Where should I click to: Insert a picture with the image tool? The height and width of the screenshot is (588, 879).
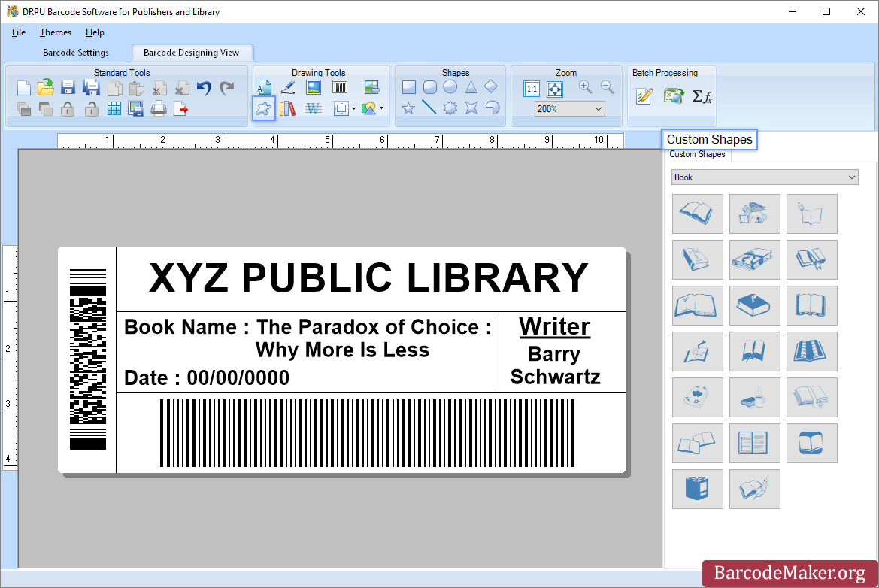(x=314, y=87)
